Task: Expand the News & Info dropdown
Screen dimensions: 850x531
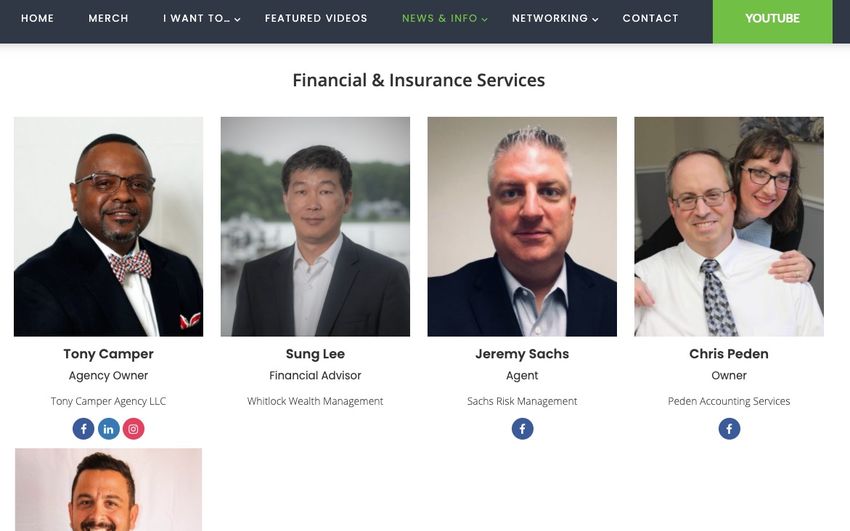Action: [445, 18]
